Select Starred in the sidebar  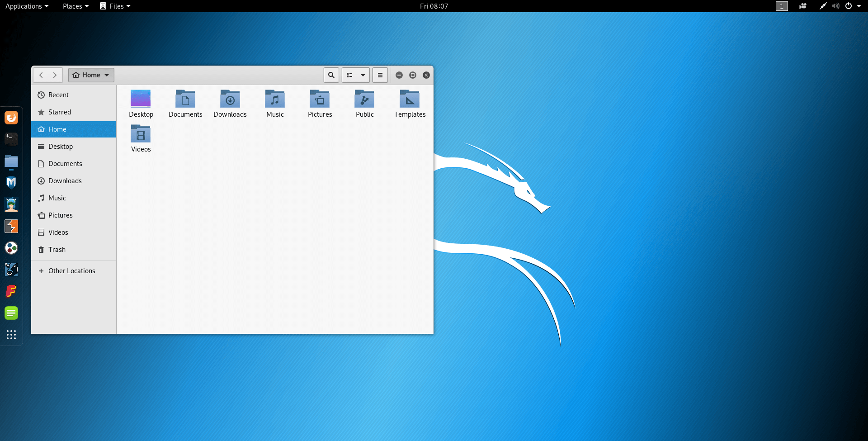point(74,112)
